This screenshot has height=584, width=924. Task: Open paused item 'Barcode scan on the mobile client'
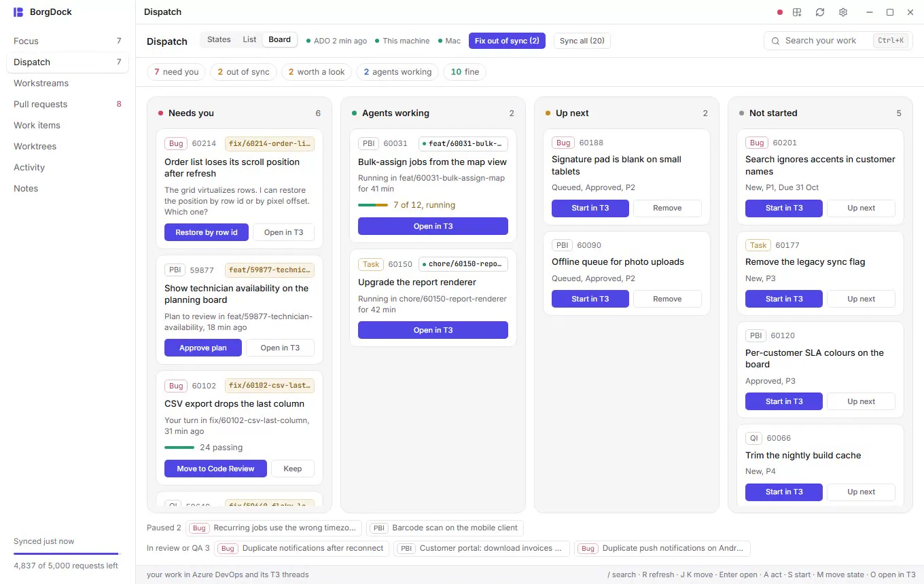pos(445,528)
